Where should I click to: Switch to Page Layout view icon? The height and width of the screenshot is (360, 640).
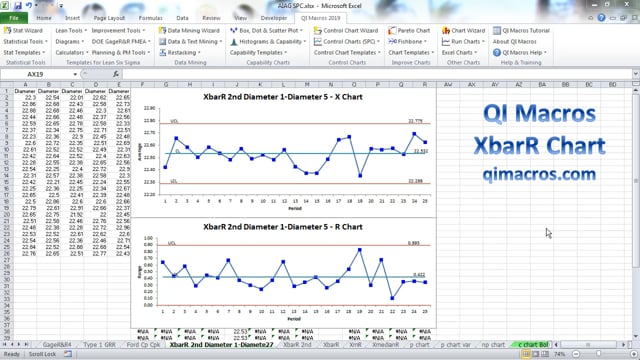point(536,354)
